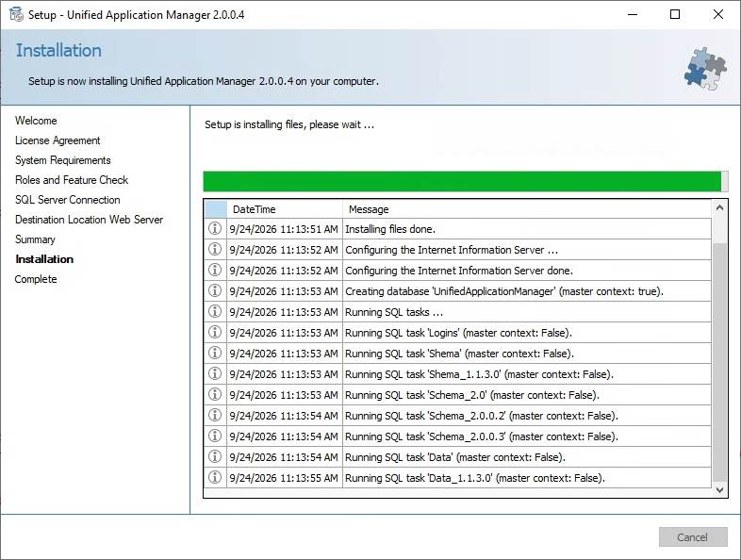Click info icon for 'Creating database' row
Screen dimensions: 741x560
[x=215, y=291]
